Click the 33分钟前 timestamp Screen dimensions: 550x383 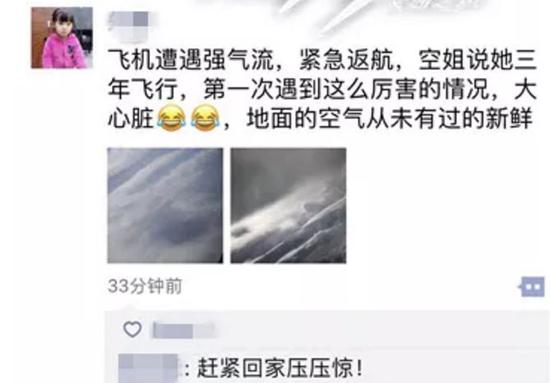[145, 286]
